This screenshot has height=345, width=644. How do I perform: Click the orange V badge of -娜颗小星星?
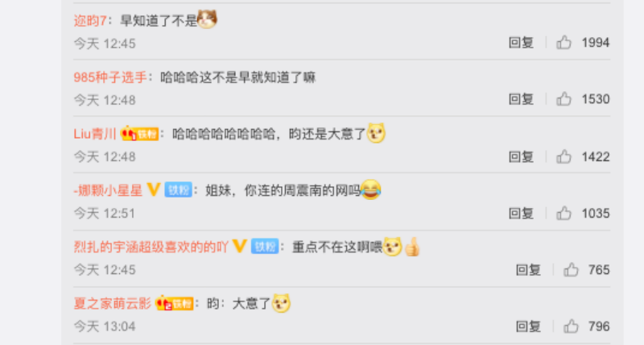click(x=154, y=189)
